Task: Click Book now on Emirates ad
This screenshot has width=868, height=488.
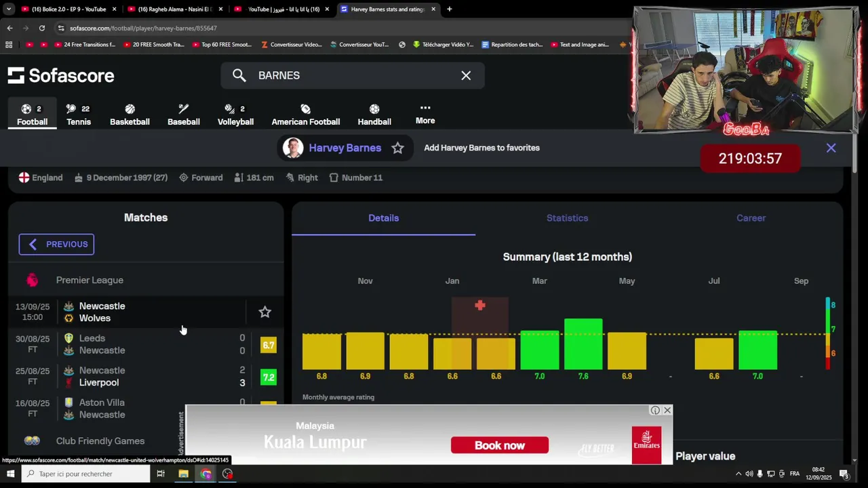Action: point(500,445)
